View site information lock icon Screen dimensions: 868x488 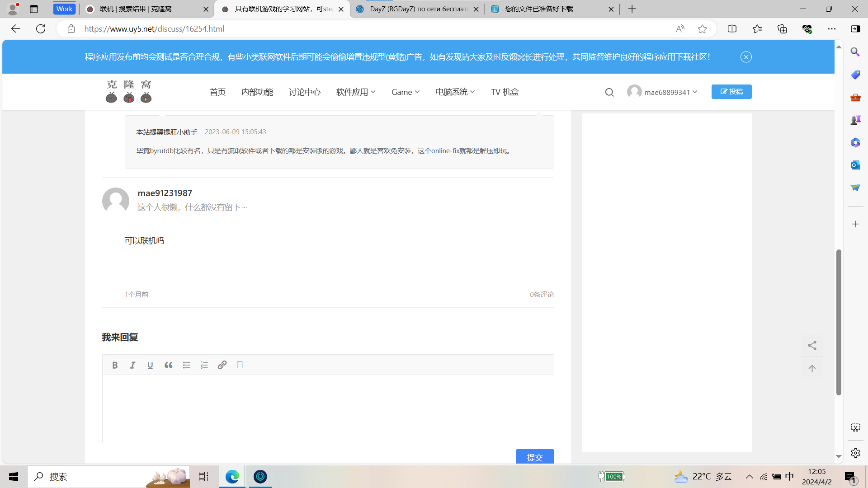[71, 29]
